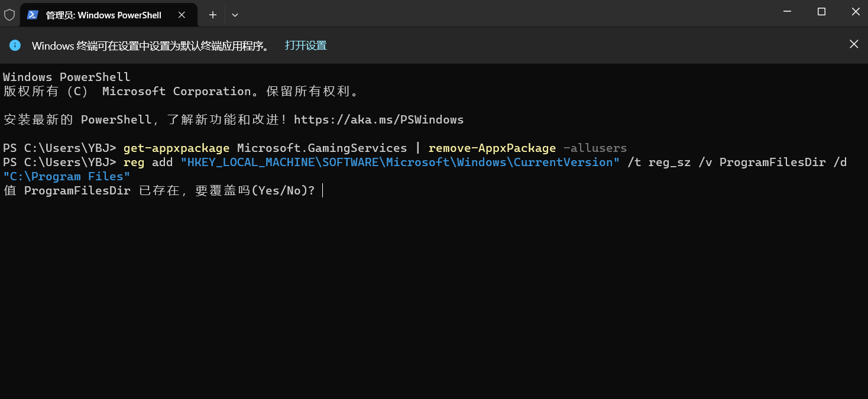Click the blue "C:\Program Files" text
Screen dimensions: 868x399
click(x=66, y=176)
